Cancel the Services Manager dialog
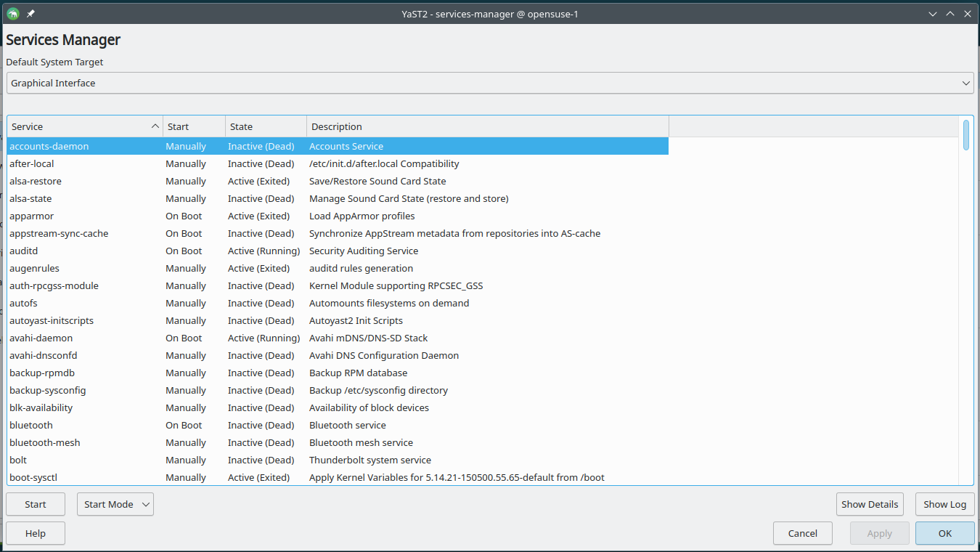The image size is (980, 552). click(802, 533)
